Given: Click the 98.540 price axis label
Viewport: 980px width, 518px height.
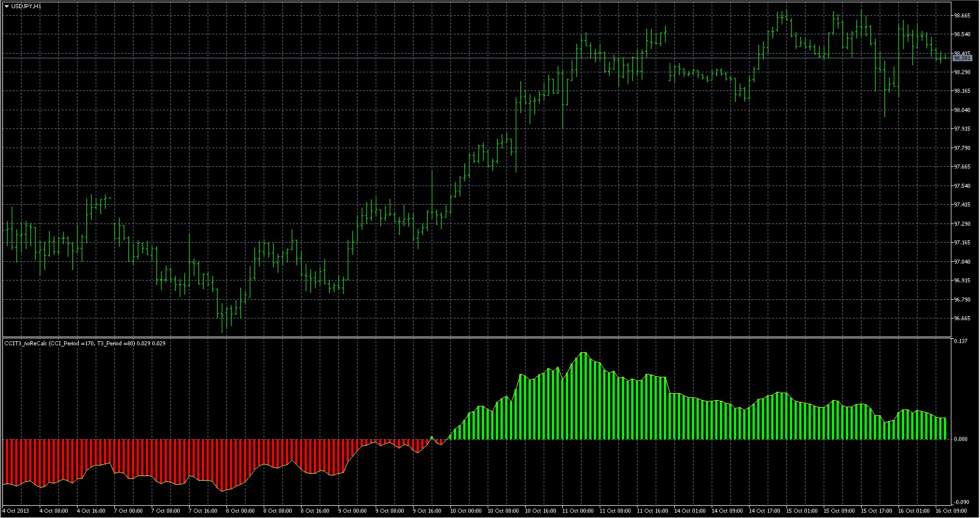Looking at the screenshot, I should [962, 34].
